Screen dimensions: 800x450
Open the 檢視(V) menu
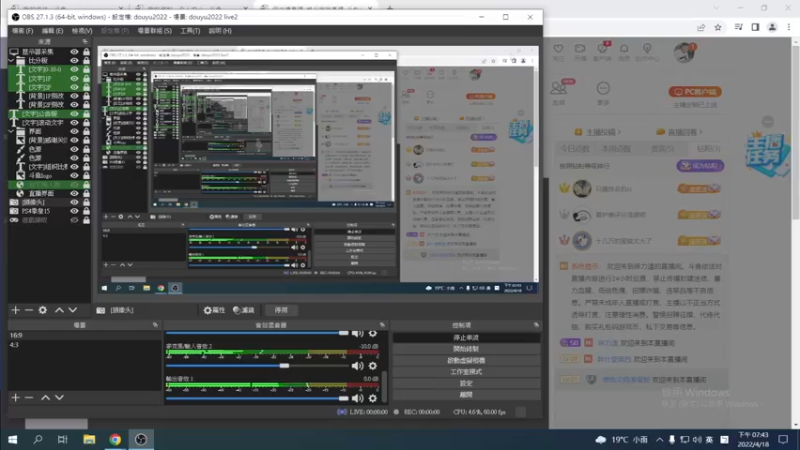coord(82,31)
